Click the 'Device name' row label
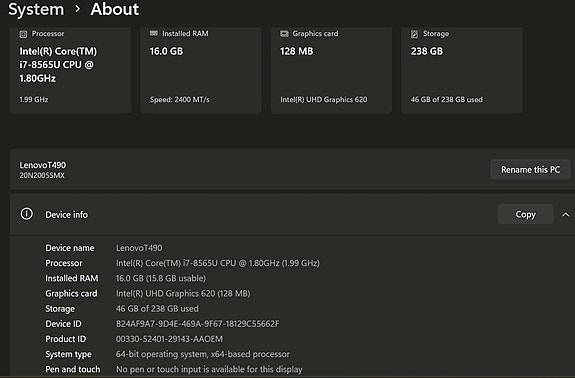Viewport: 575px width, 378px height. coord(70,248)
